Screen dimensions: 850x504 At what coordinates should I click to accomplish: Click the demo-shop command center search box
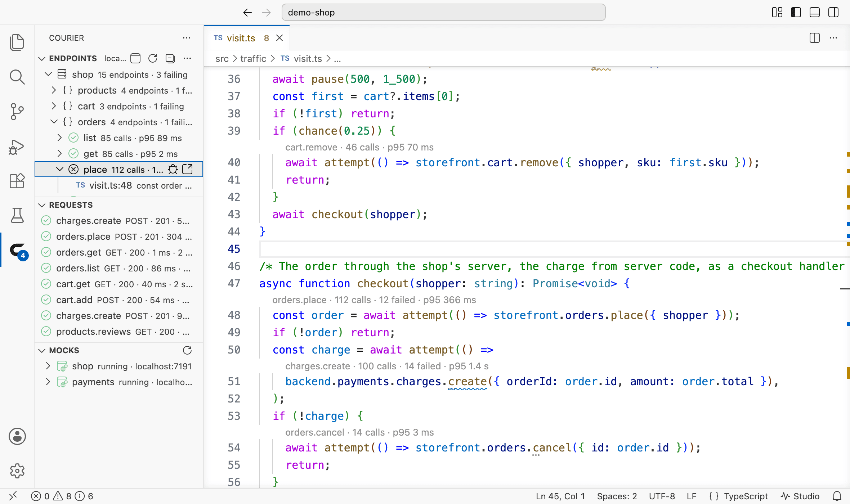tap(443, 13)
